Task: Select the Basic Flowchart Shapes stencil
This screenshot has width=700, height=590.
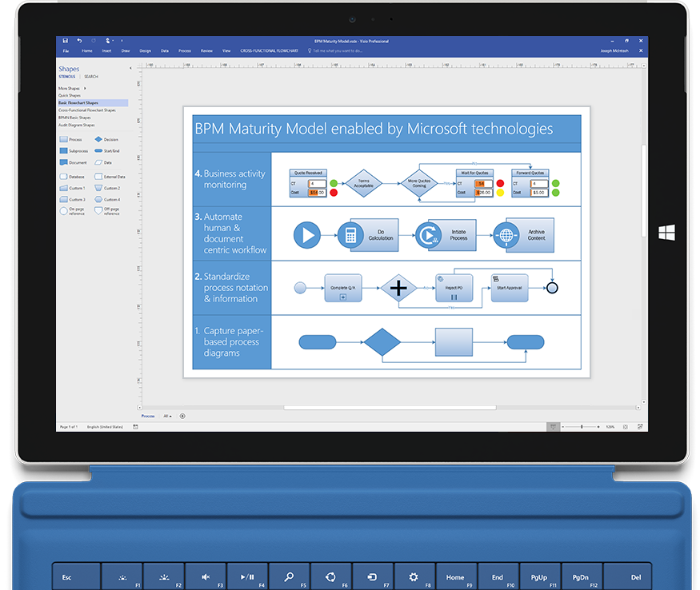Action: pos(93,102)
